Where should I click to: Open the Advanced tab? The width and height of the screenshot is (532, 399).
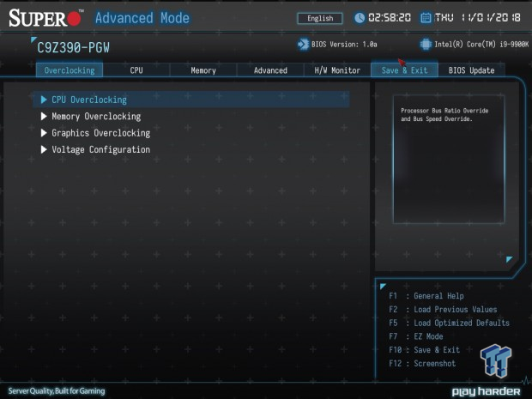click(270, 70)
